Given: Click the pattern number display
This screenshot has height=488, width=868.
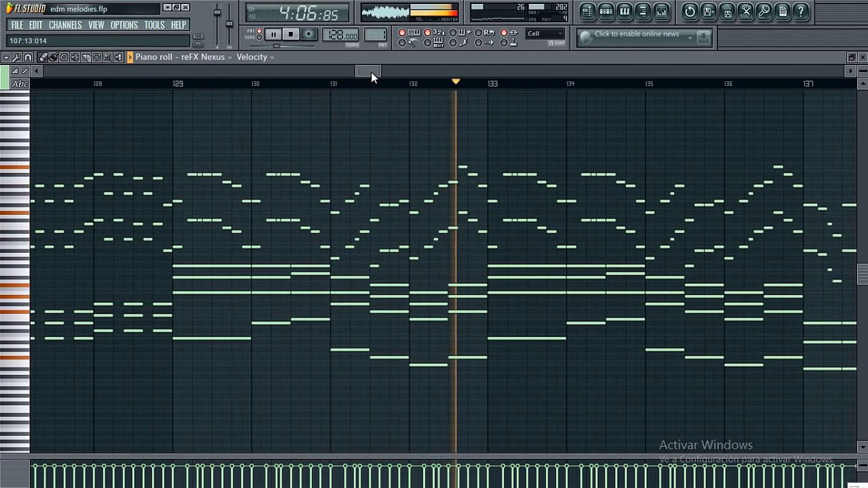Looking at the screenshot, I should pyautogui.click(x=375, y=35).
